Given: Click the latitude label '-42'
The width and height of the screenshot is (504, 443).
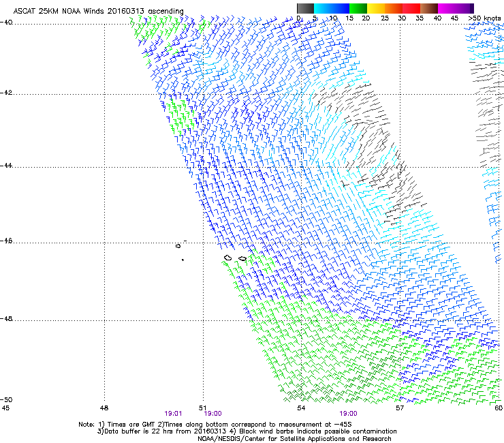Looking at the screenshot, I should [x=6, y=93].
